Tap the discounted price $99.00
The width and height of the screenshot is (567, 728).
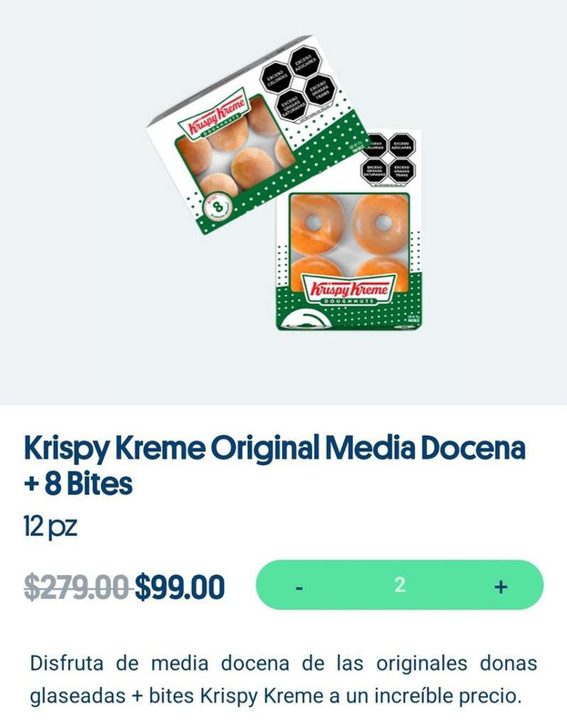coord(180,587)
